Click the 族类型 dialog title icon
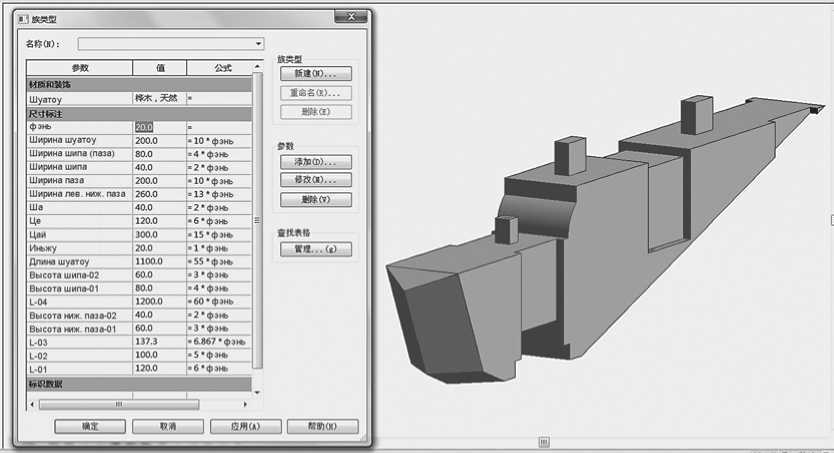 (x=23, y=19)
